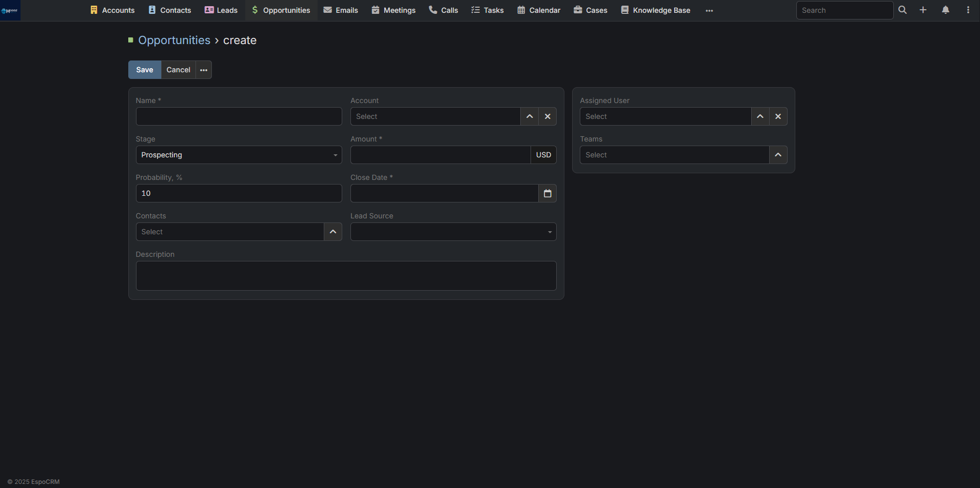Open the vertical dots user menu
The image size is (980, 488).
[x=968, y=10]
